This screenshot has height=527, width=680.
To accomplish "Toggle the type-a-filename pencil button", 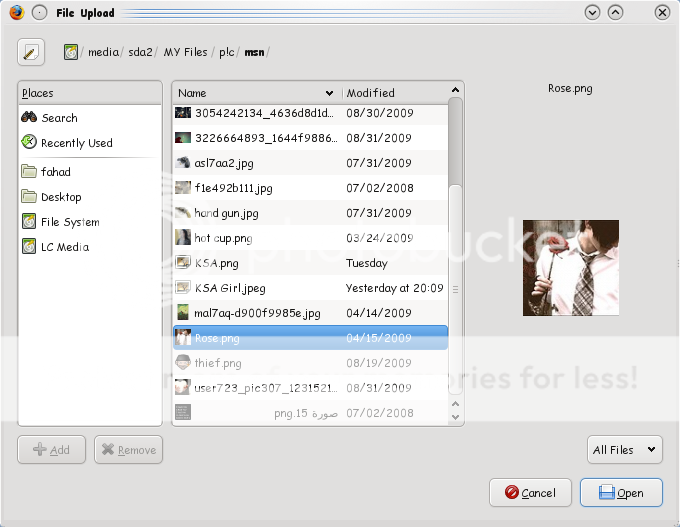I will coord(31,52).
